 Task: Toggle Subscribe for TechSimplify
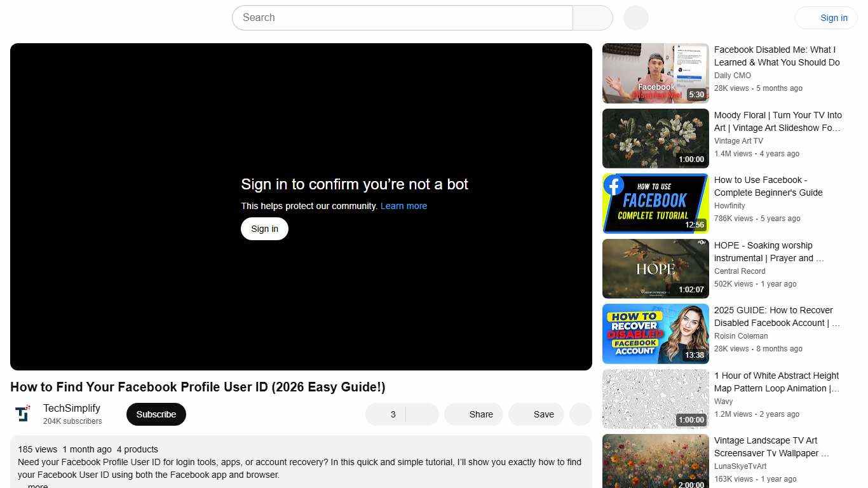[x=156, y=414]
